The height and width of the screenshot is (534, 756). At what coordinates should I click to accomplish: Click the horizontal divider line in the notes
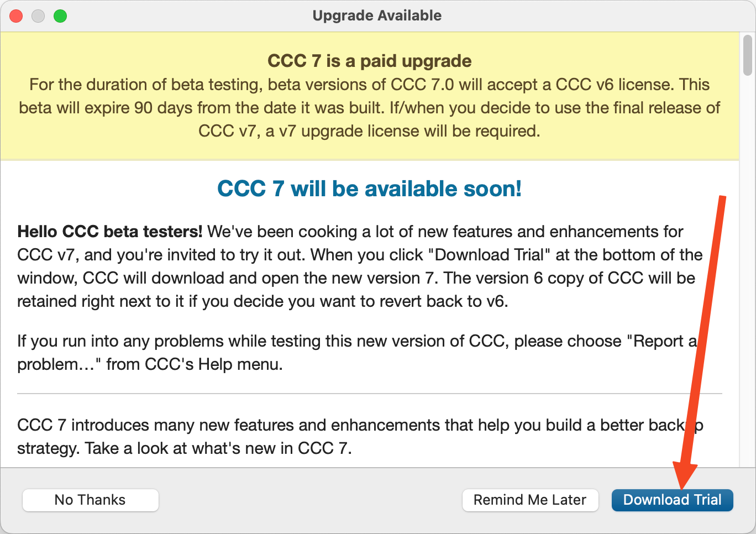pyautogui.click(x=369, y=394)
